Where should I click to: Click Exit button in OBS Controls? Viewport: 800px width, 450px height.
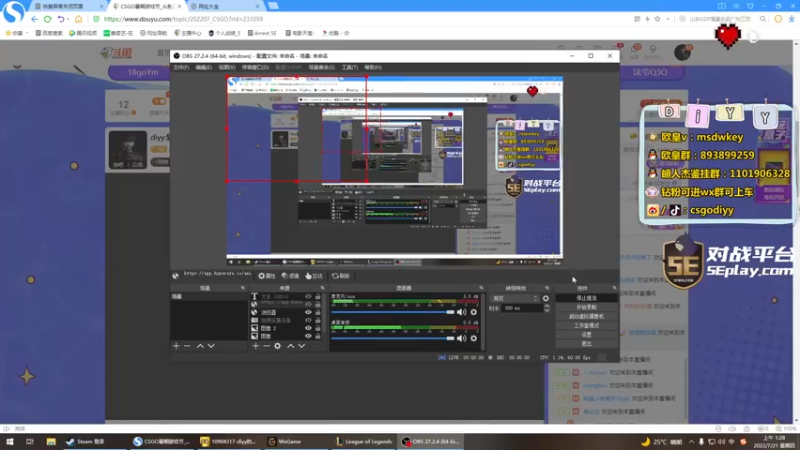[586, 344]
